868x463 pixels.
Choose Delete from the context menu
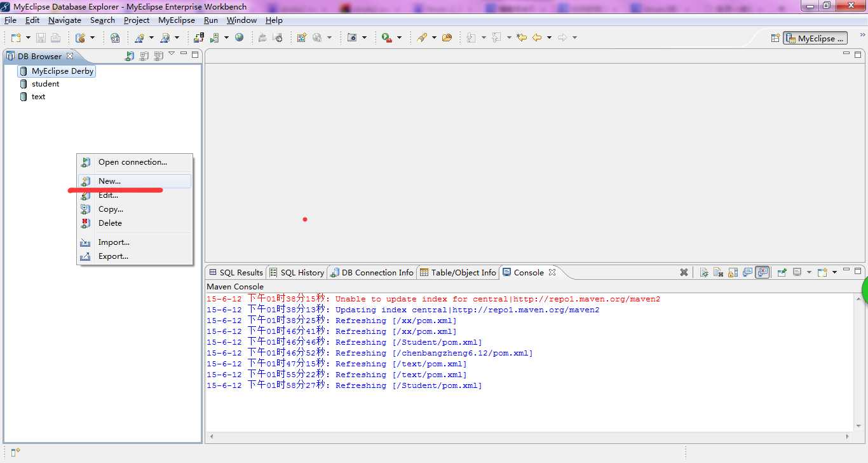tap(135, 223)
